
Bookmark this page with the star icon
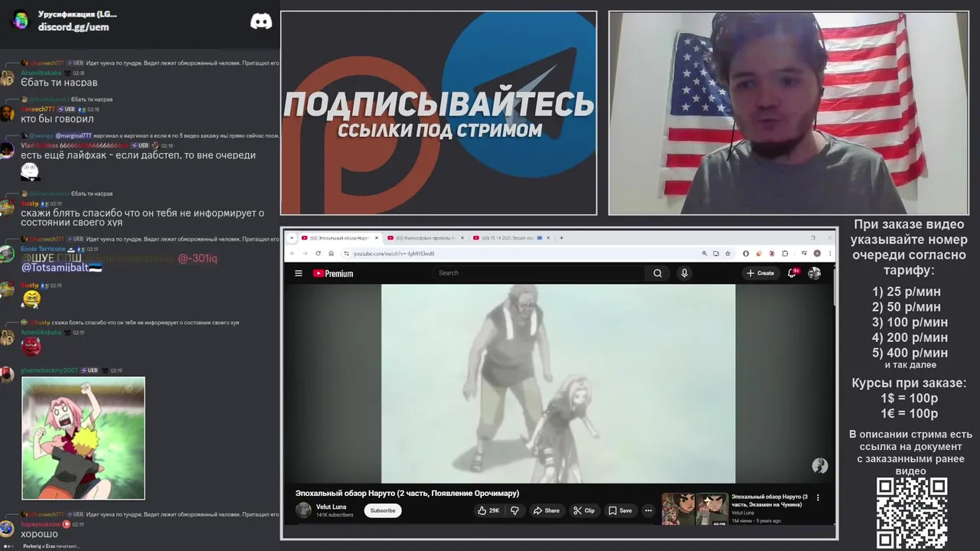point(727,253)
